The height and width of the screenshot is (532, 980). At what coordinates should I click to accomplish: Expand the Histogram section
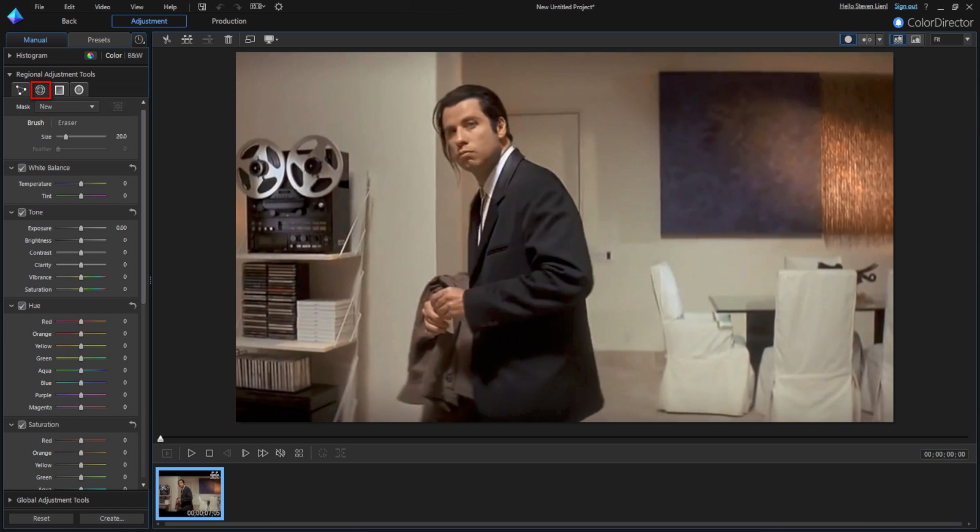pos(10,55)
